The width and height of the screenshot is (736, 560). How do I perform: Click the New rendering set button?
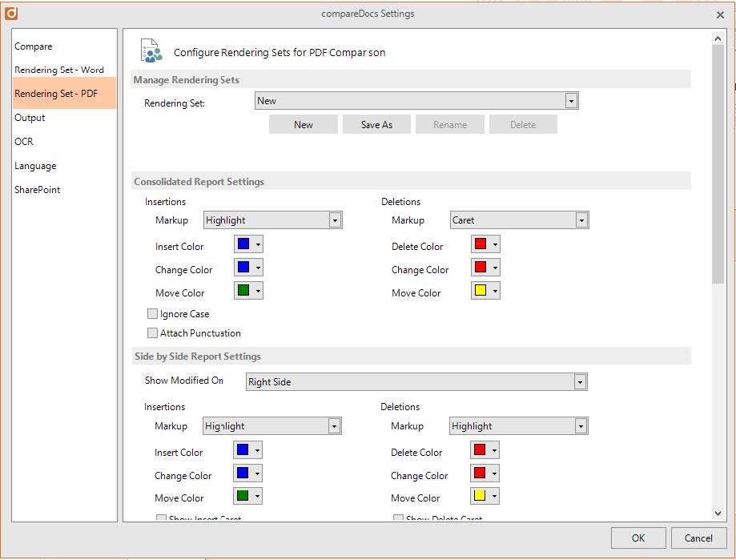[x=304, y=124]
